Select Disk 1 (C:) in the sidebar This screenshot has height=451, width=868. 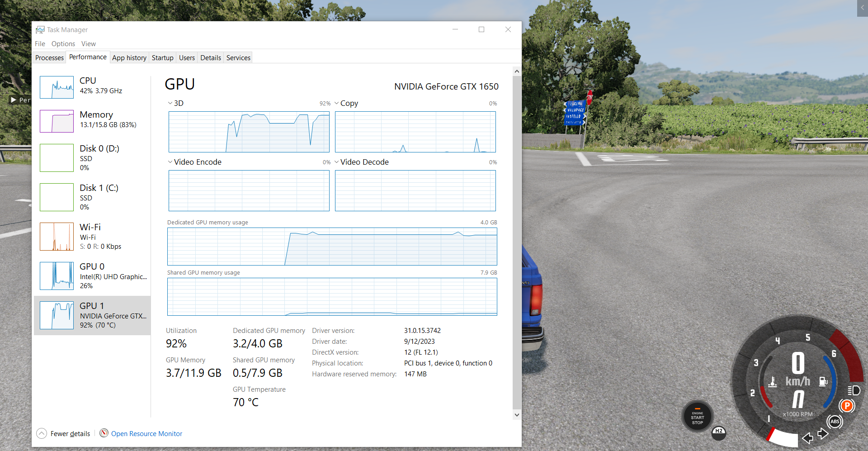click(92, 197)
